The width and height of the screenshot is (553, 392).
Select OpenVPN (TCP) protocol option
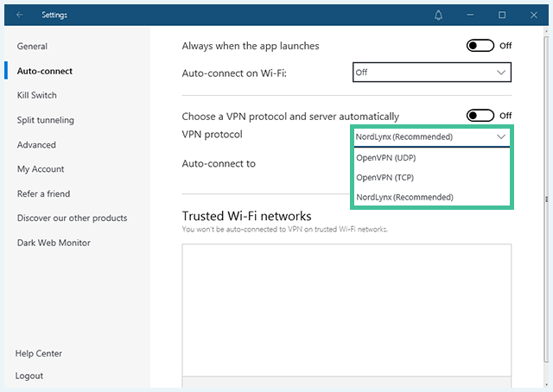432,177
